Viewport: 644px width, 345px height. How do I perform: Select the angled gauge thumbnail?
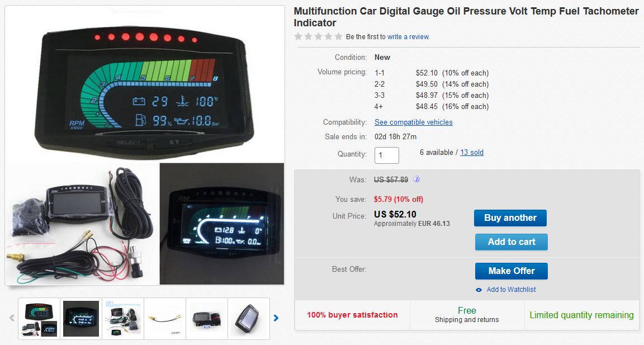pos(248,319)
